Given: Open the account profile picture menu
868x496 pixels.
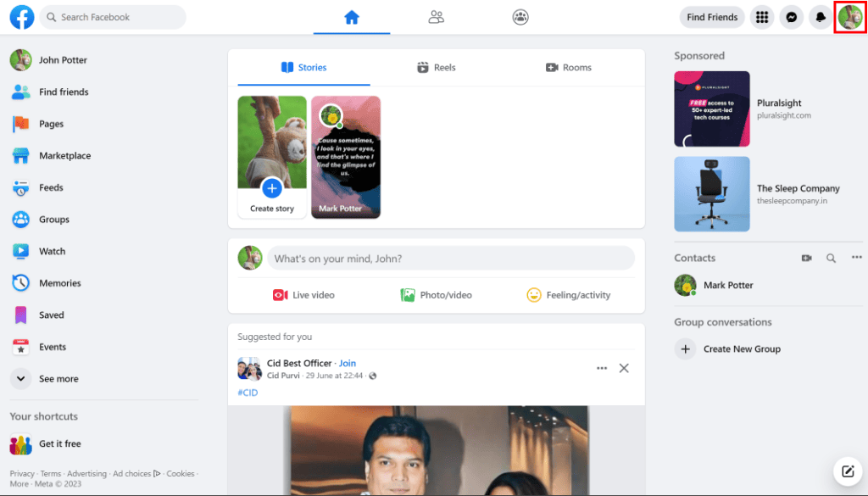Looking at the screenshot, I should tap(849, 17).
